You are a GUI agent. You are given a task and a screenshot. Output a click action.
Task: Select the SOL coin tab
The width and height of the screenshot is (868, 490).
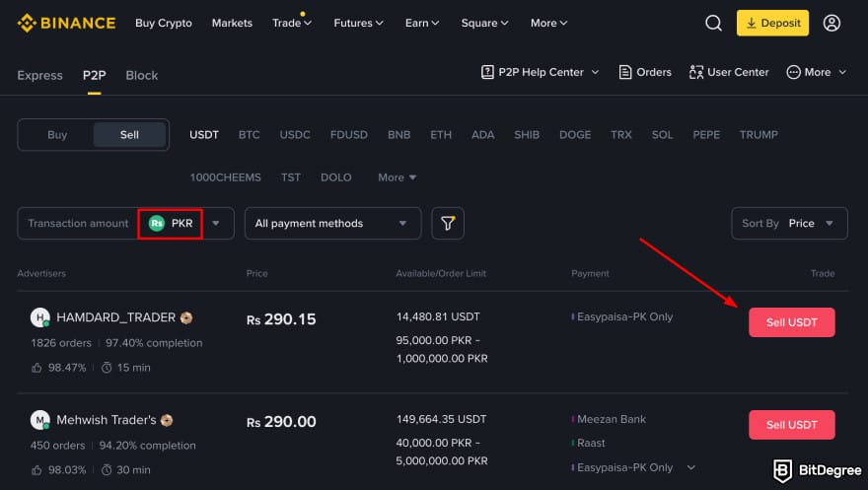pyautogui.click(x=662, y=135)
